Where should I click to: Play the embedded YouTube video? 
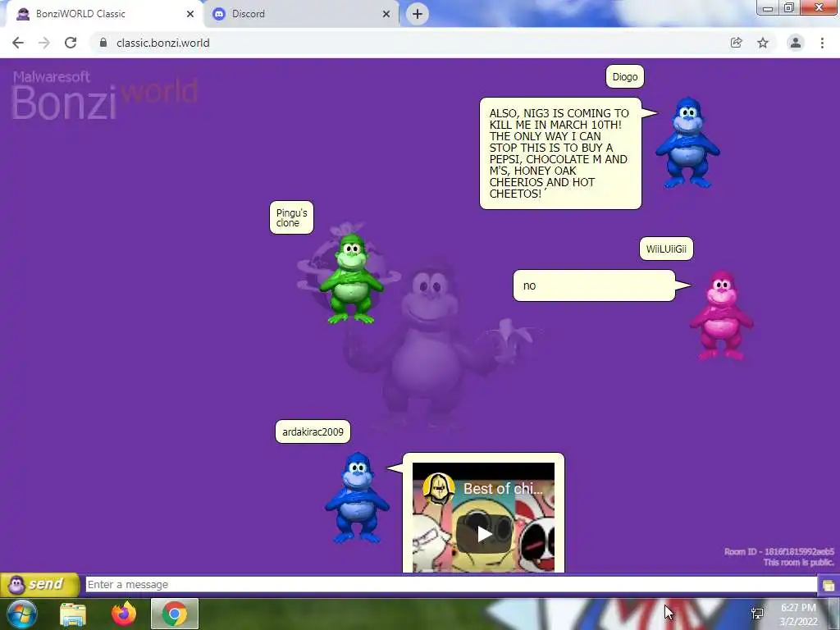[484, 533]
